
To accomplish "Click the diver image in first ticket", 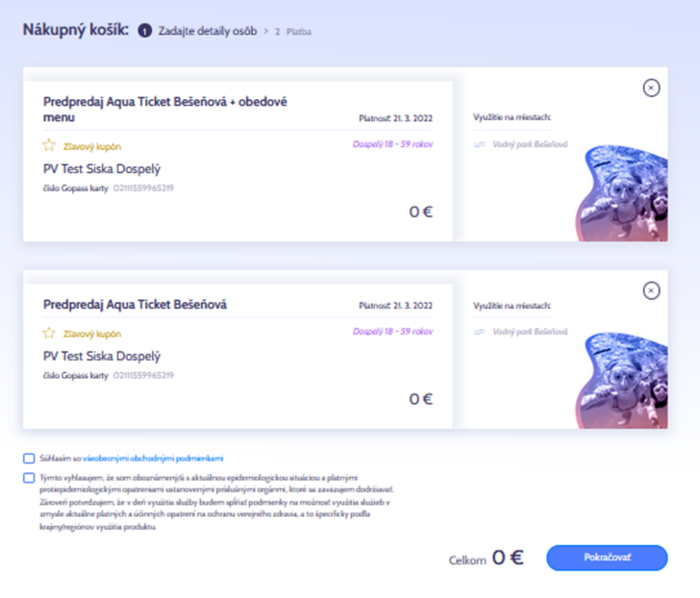I will [621, 193].
